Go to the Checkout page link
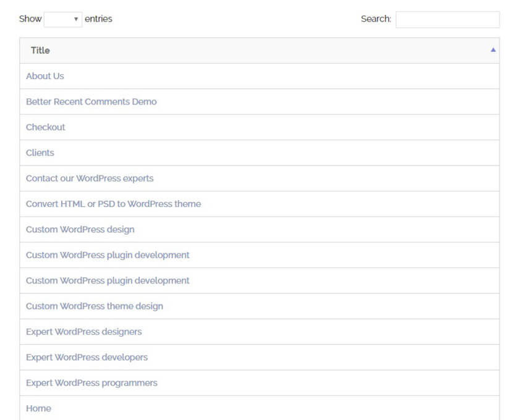518x420 pixels. pos(46,127)
